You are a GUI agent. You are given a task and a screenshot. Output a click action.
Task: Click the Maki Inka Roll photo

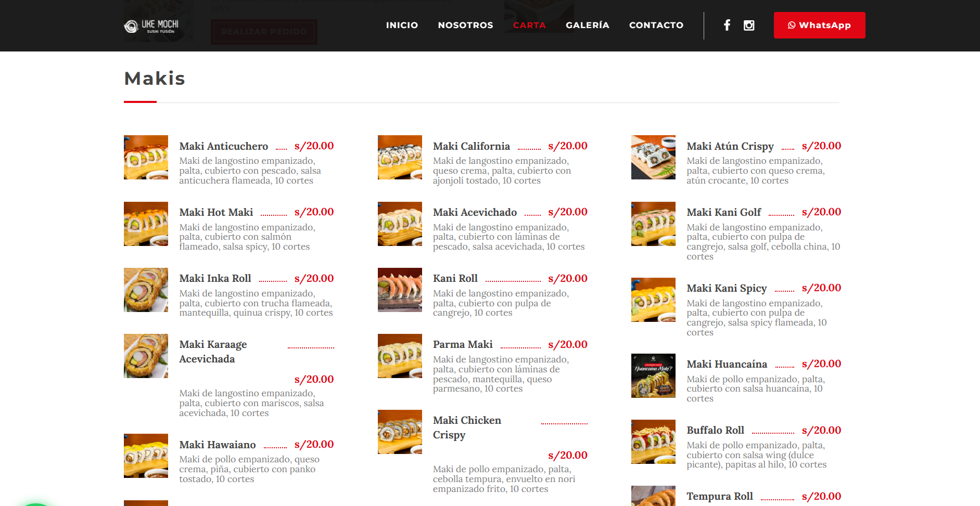point(146,290)
